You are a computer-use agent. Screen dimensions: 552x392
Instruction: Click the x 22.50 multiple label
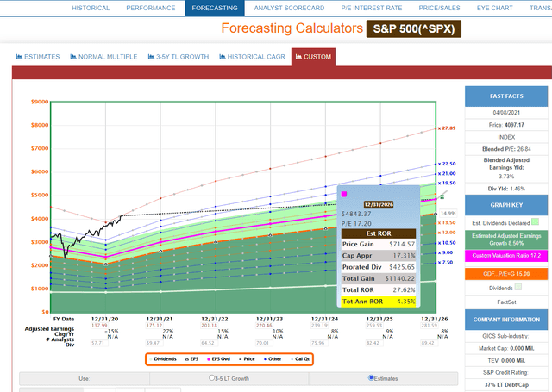click(447, 164)
